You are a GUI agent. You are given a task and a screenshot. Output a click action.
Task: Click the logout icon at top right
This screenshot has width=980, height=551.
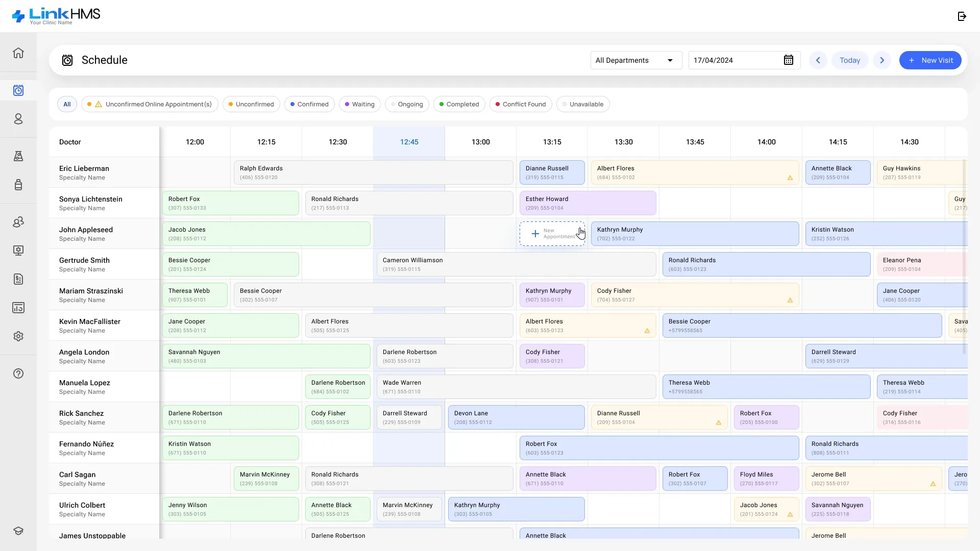(962, 16)
